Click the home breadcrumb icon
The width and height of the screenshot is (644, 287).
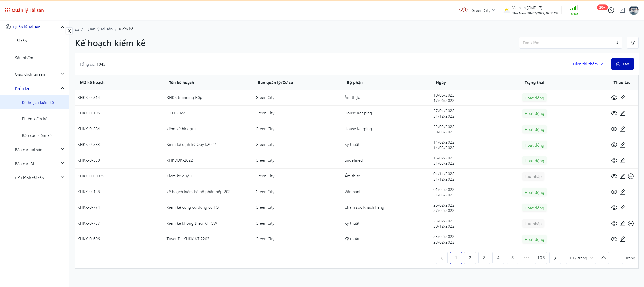point(77,29)
